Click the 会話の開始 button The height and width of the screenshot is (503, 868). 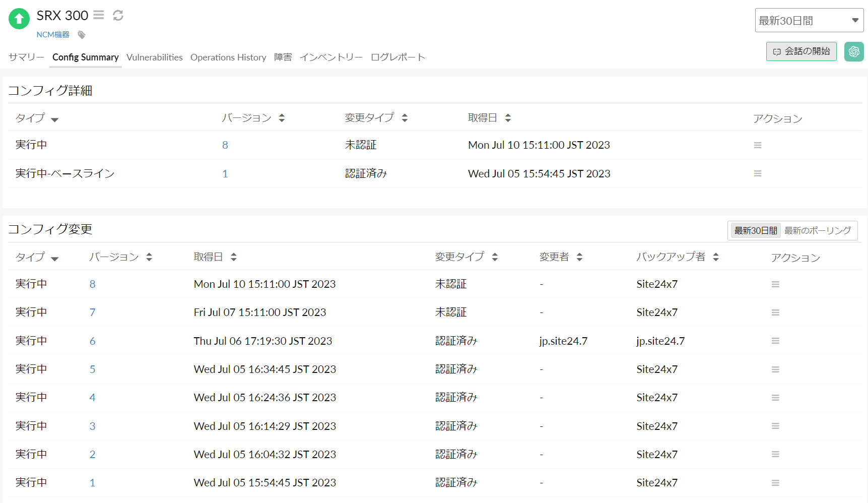coord(801,51)
